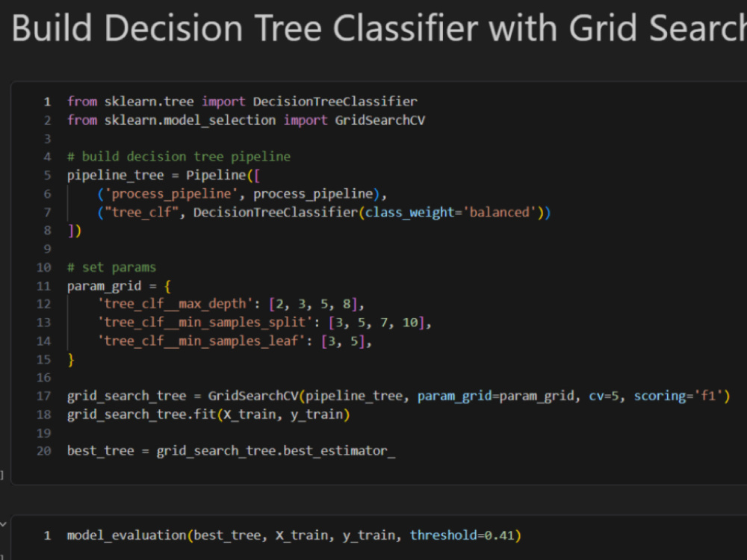Click line number 9 in the gutter
Image resolution: width=747 pixels, height=560 pixels.
(x=47, y=249)
